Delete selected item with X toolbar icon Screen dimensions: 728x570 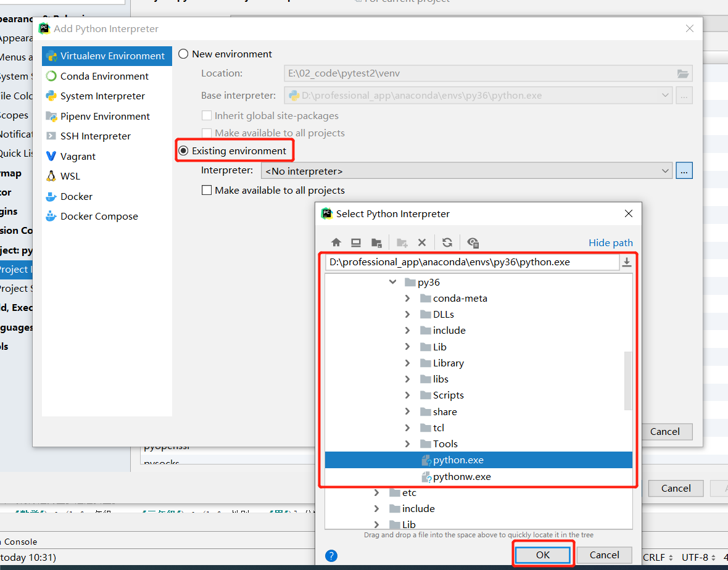422,242
